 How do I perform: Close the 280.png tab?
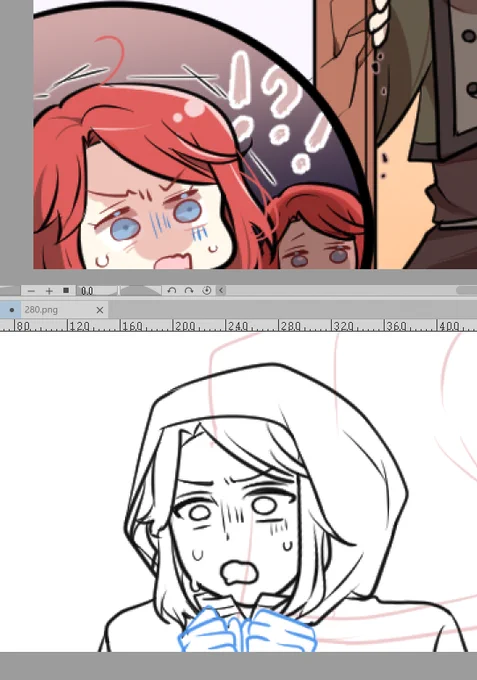coord(100,310)
